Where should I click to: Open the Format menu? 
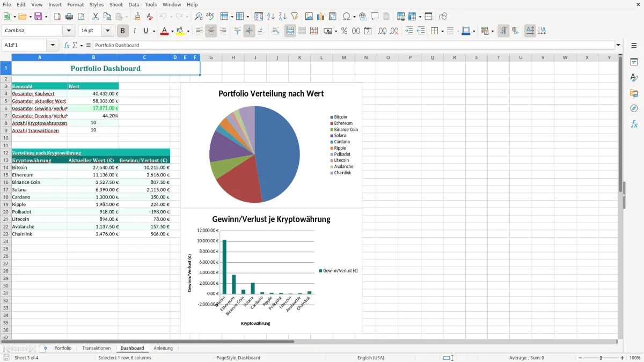[x=75, y=4]
